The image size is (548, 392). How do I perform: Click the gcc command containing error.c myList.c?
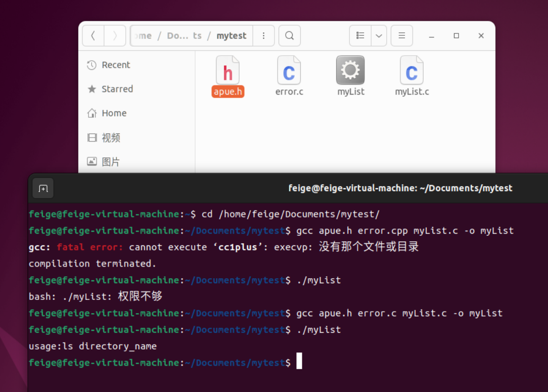pyautogui.click(x=399, y=313)
